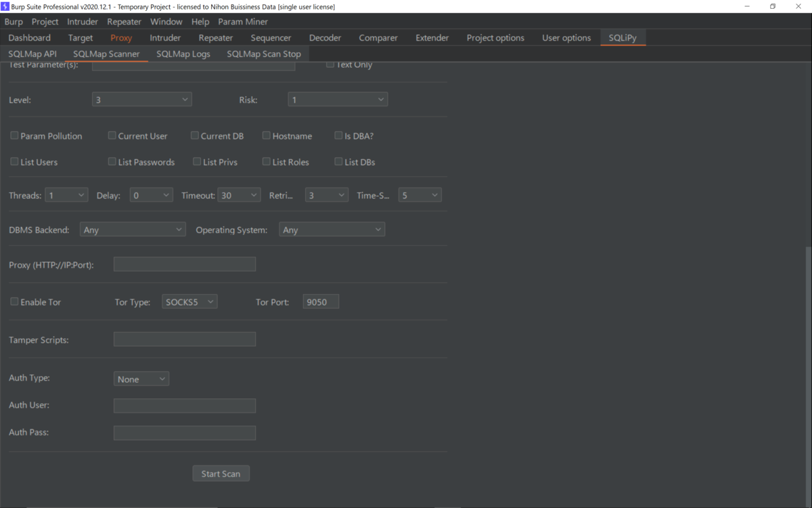Open the Auth Type dropdown
Image resolution: width=812 pixels, height=508 pixels.
pos(141,379)
